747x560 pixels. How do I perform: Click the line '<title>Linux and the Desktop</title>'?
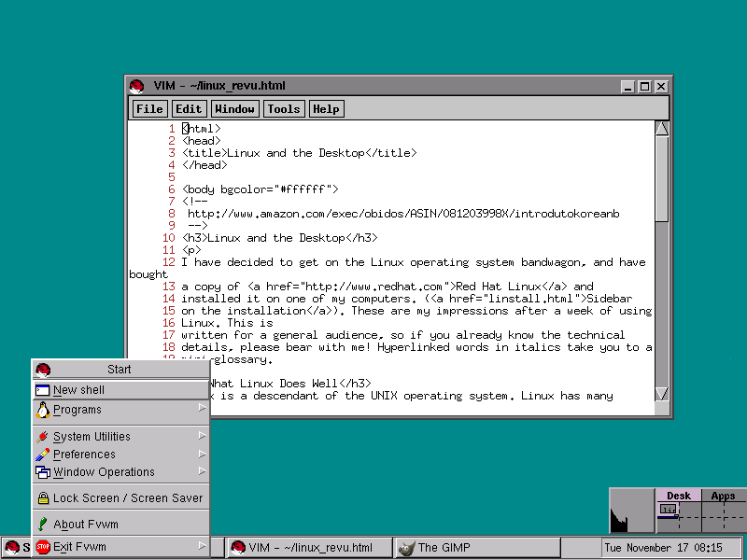coord(299,153)
